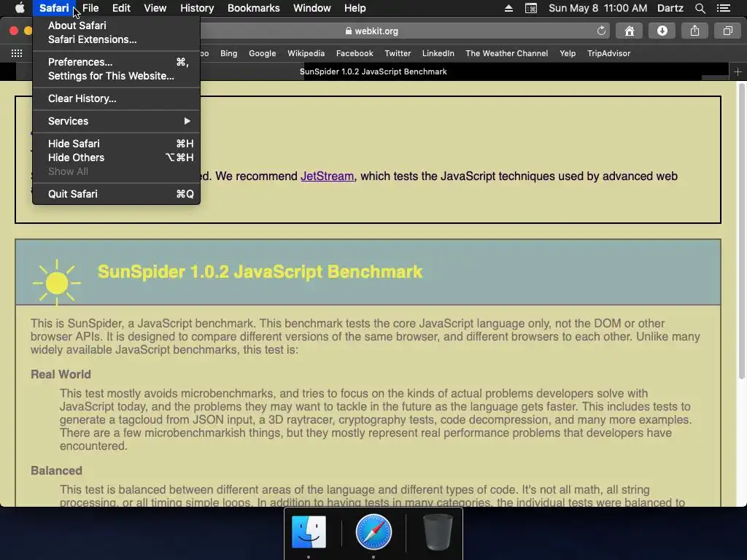The image size is (747, 560).
Task: Open the Trash in the Dock
Action: pyautogui.click(x=438, y=532)
